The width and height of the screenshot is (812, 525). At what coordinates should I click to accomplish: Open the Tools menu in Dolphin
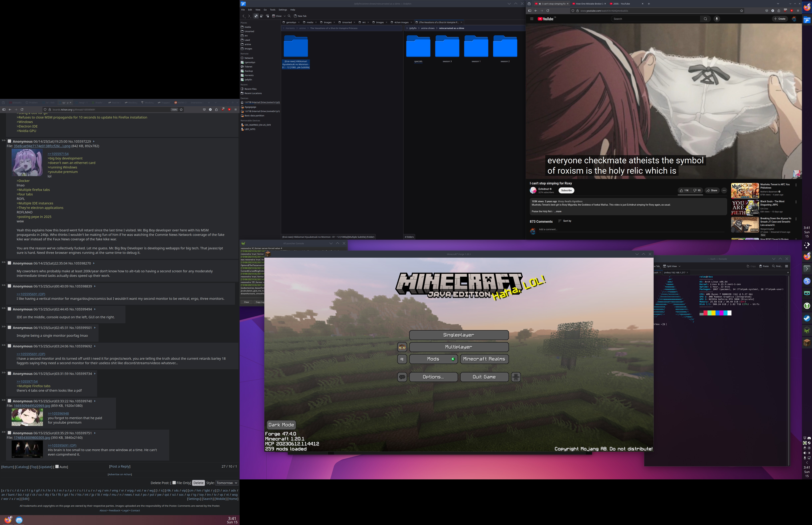click(x=273, y=9)
